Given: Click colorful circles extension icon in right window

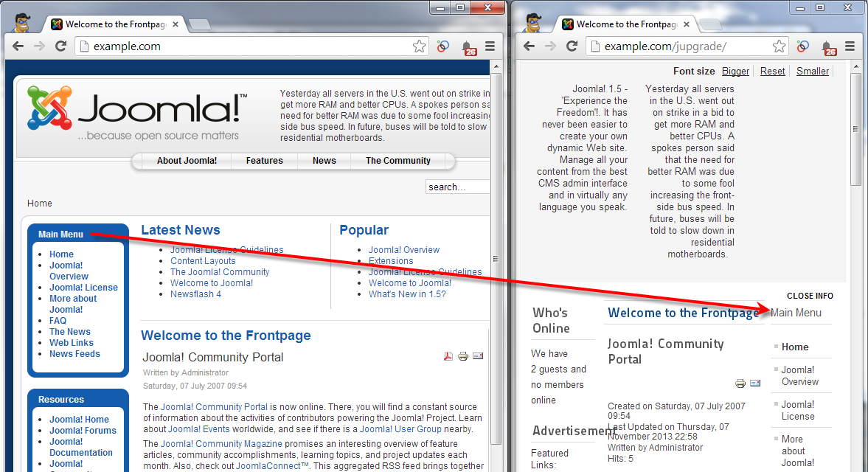Looking at the screenshot, I should pyautogui.click(x=802, y=46).
